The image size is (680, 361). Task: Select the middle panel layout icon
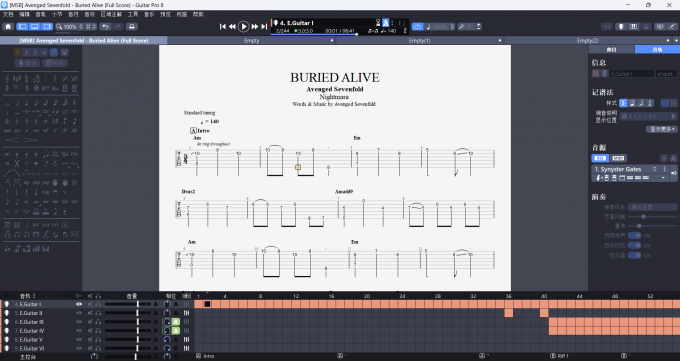click(34, 26)
